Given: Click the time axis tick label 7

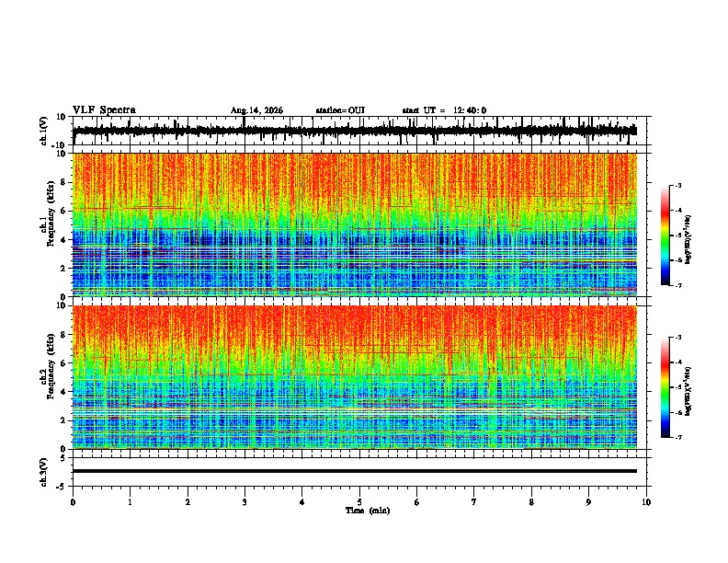Looking at the screenshot, I should 474,502.
